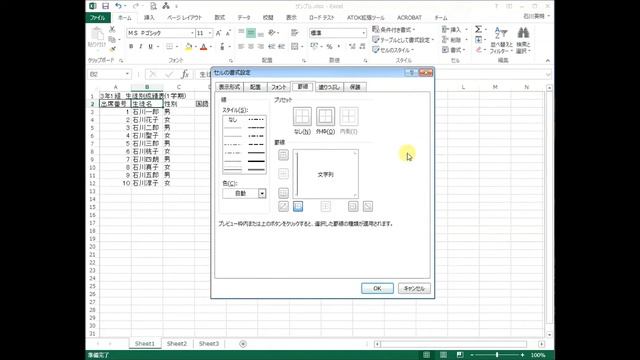The image size is (640, 360).
Task: Click the vertical scrollbar down arrow
Action: point(549,335)
